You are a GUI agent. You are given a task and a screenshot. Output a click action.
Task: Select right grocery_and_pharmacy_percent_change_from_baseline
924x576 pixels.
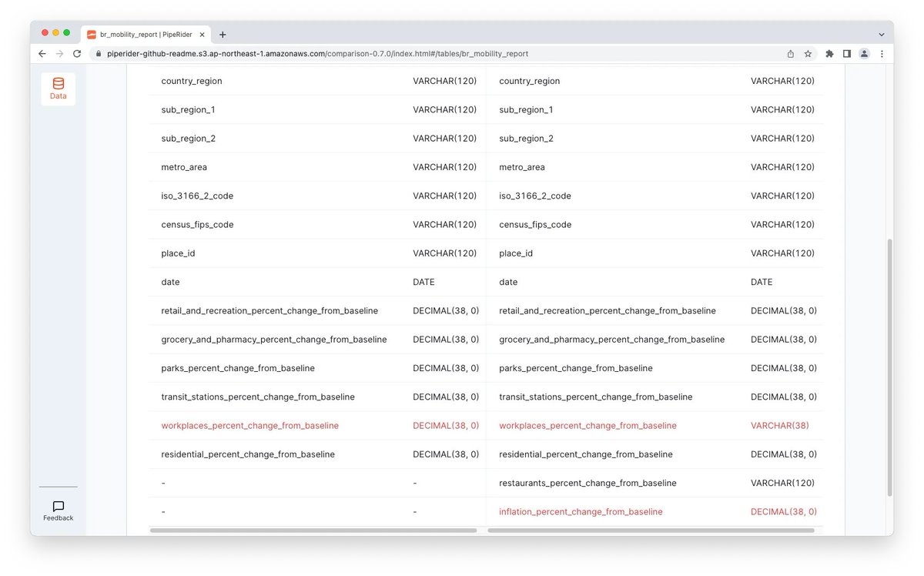[611, 340]
